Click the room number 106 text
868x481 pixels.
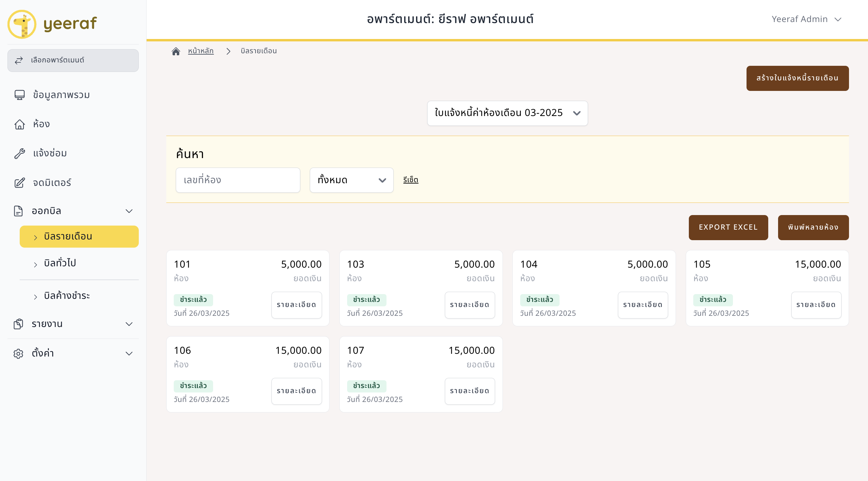[x=182, y=350]
